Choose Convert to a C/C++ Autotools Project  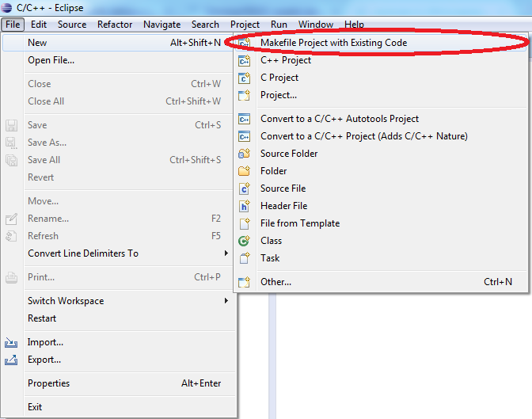coord(340,119)
